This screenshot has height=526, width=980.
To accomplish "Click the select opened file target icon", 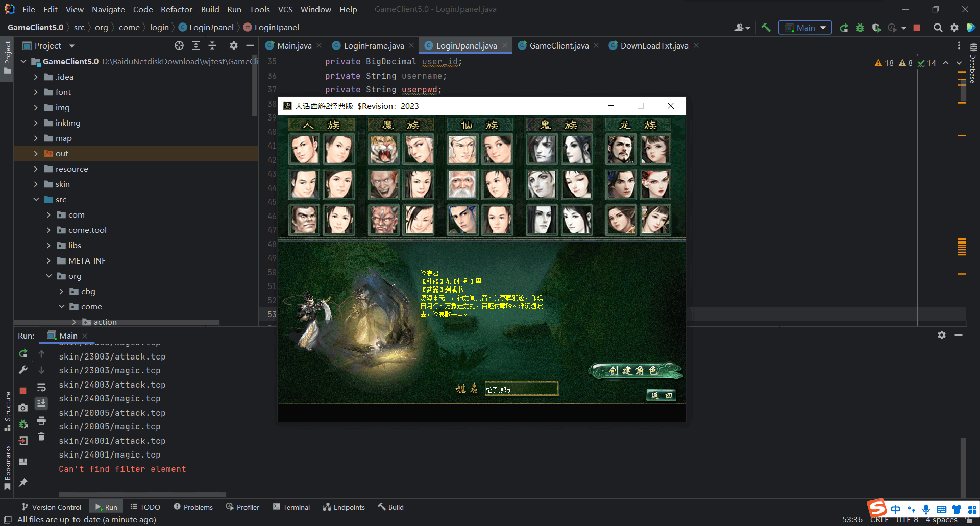I will 179,45.
